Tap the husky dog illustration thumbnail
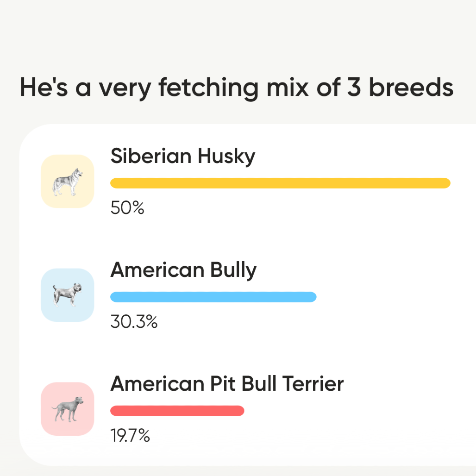The height and width of the screenshot is (476, 476). coord(68,182)
